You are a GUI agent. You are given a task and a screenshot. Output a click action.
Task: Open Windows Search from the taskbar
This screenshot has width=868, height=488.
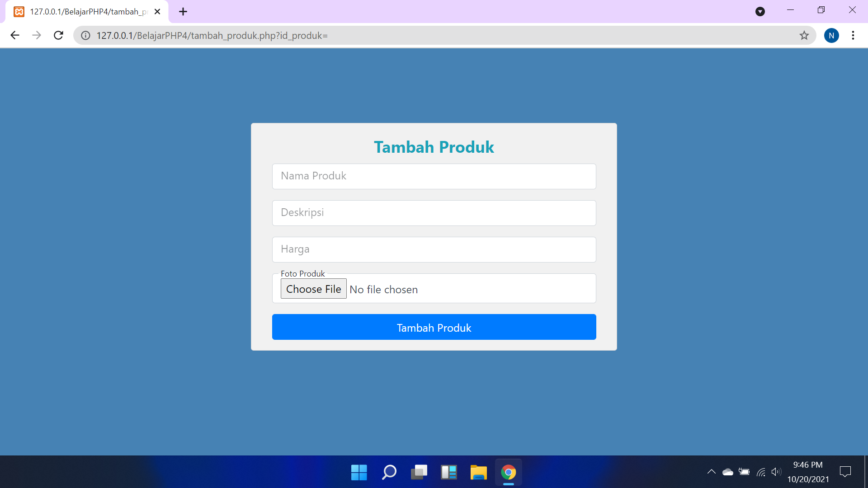click(x=389, y=472)
